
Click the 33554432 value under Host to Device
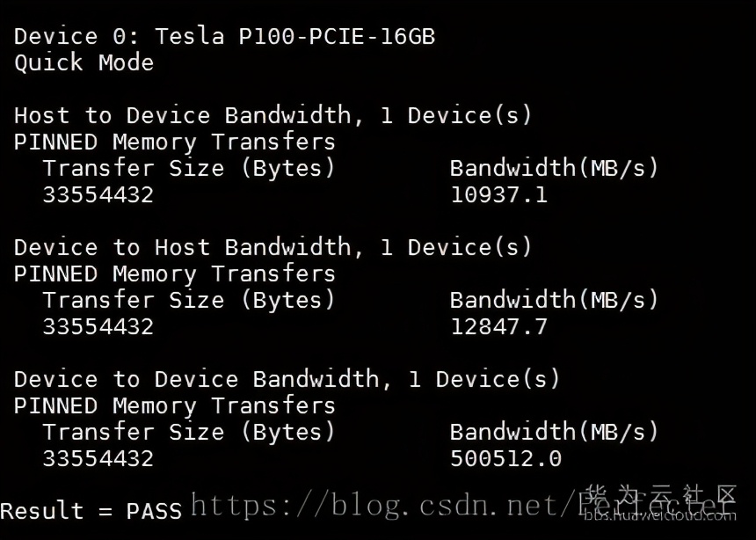pyautogui.click(x=98, y=195)
